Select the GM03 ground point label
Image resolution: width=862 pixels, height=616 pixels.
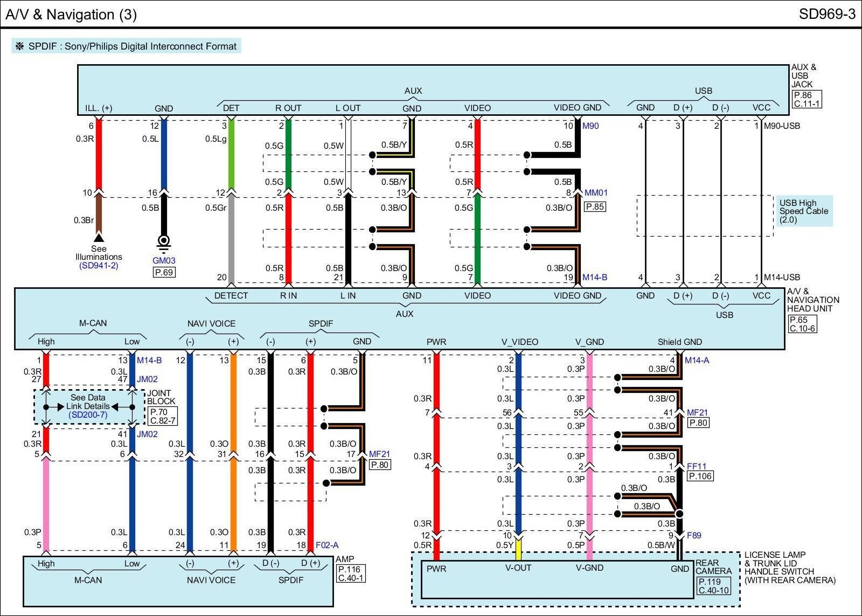164,261
